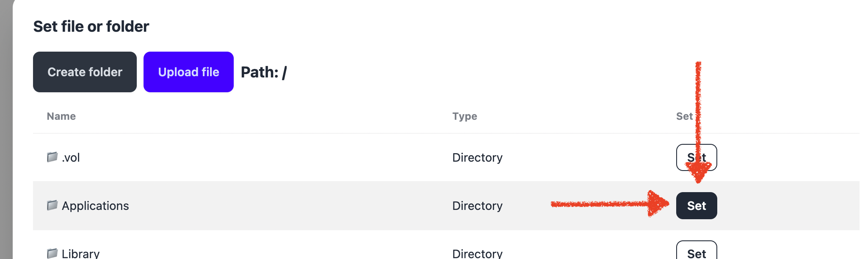
Task: Click the folder icon beside Applications
Action: point(52,205)
